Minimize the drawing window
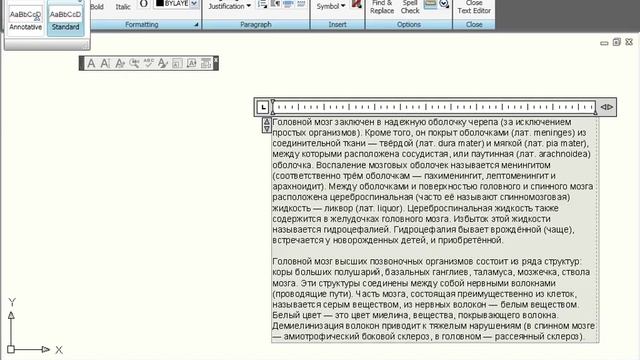Image resolution: width=640 pixels, height=360 pixels. click(604, 42)
